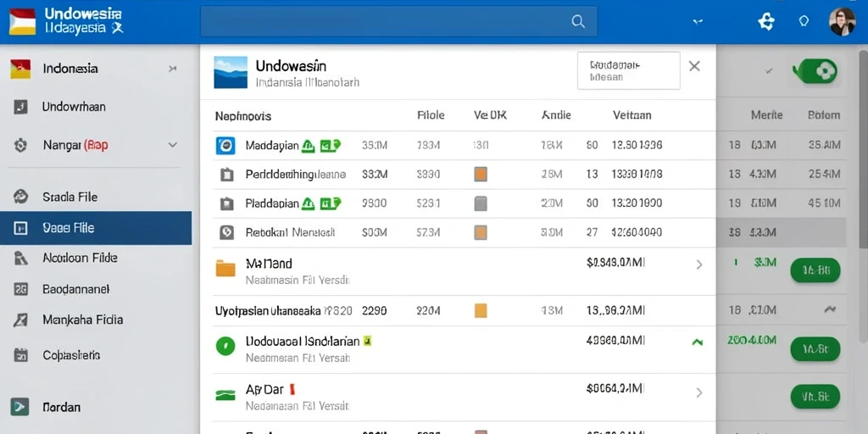868x434 pixels.
Task: Click the Madadayian blue app icon
Action: point(225,146)
